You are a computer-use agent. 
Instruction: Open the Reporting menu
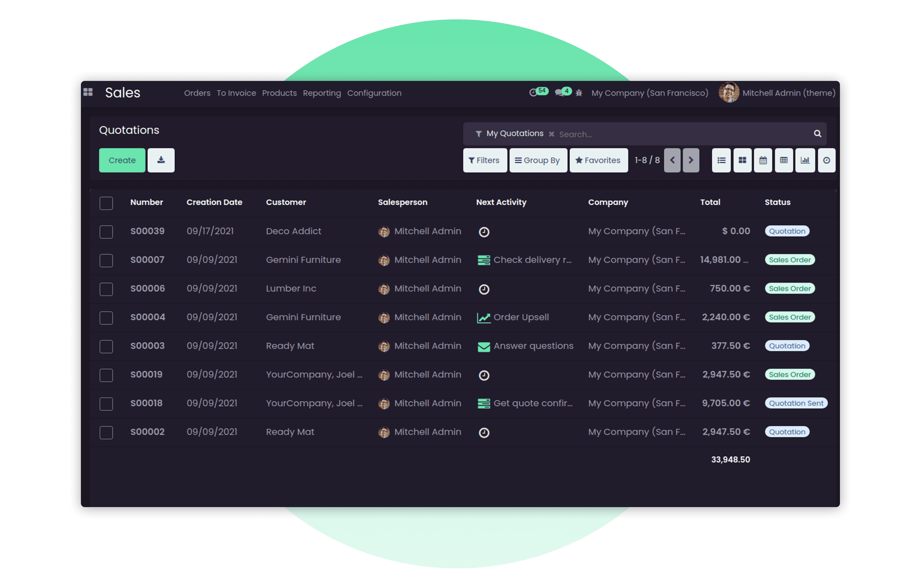click(321, 93)
